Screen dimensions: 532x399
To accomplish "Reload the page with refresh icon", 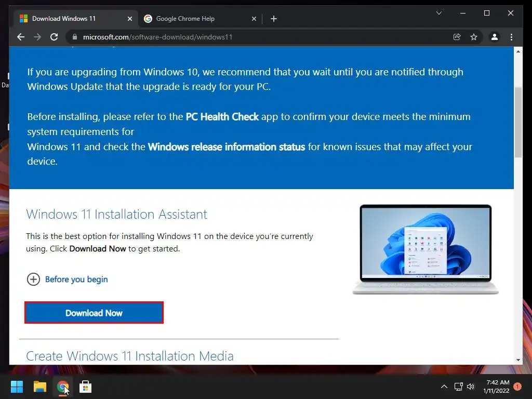I will [x=54, y=37].
